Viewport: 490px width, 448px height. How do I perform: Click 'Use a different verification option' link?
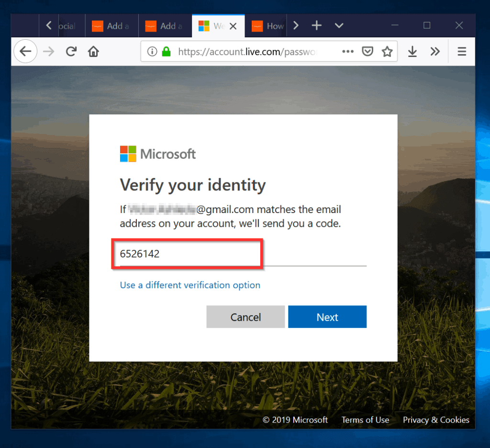pyautogui.click(x=190, y=285)
